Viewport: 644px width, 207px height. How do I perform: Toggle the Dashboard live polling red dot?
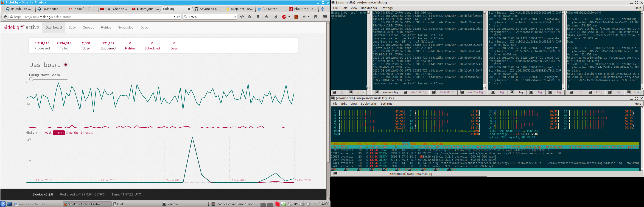click(65, 65)
